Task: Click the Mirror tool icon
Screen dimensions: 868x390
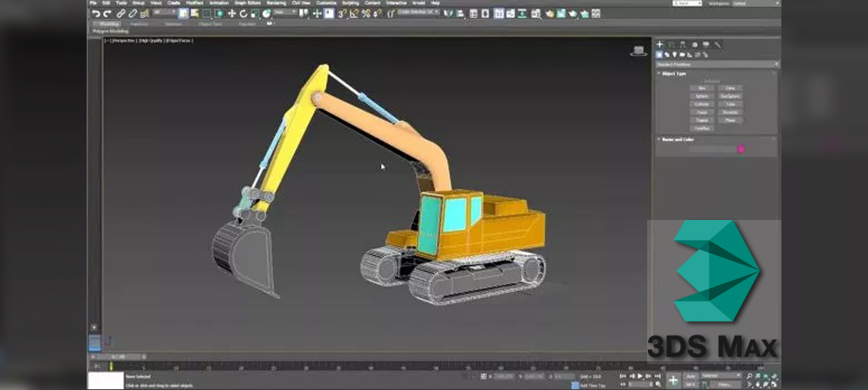Action: (447, 14)
